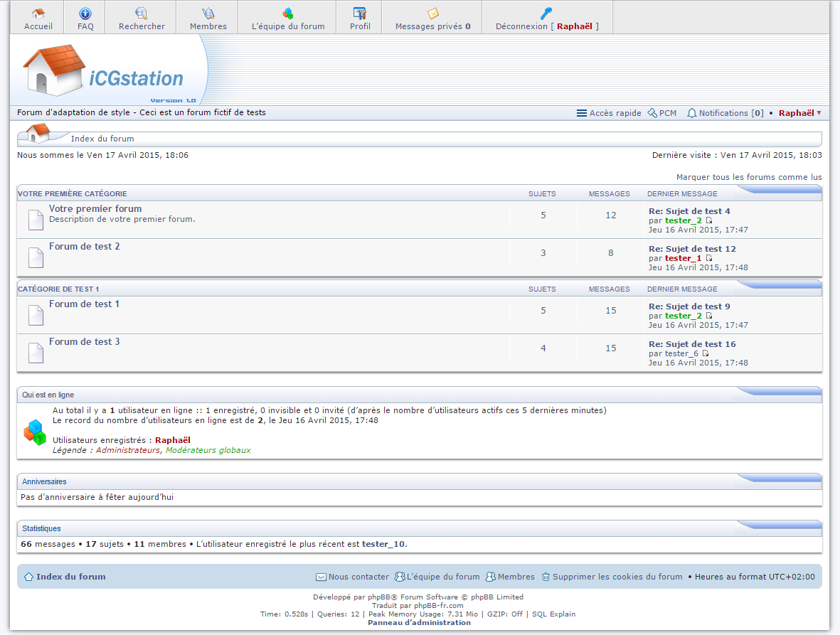This screenshot has width=840, height=635.
Task: Click the Messages privés envelope icon
Action: click(432, 14)
